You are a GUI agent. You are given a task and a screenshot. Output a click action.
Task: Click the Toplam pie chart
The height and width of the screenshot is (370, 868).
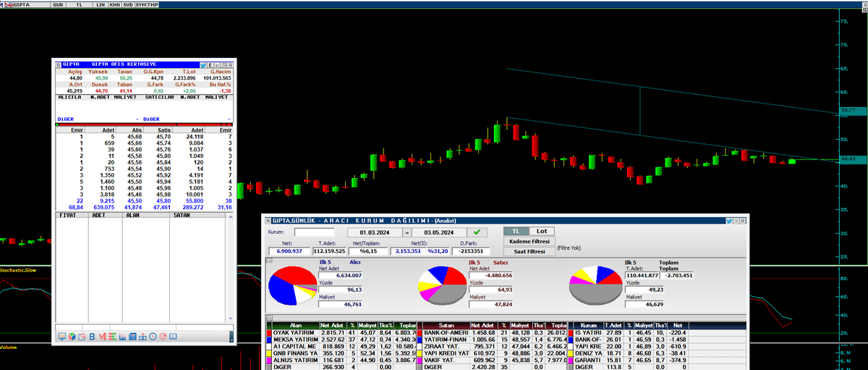pos(595,285)
